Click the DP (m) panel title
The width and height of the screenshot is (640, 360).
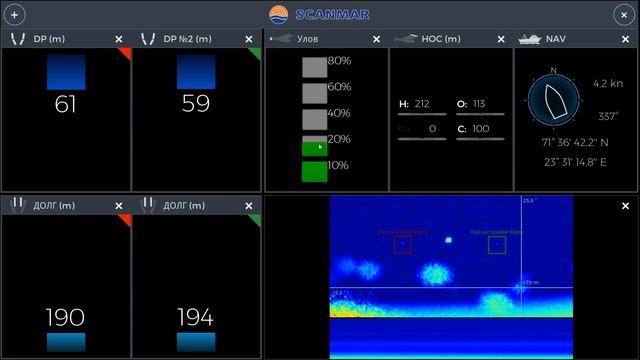click(x=49, y=39)
